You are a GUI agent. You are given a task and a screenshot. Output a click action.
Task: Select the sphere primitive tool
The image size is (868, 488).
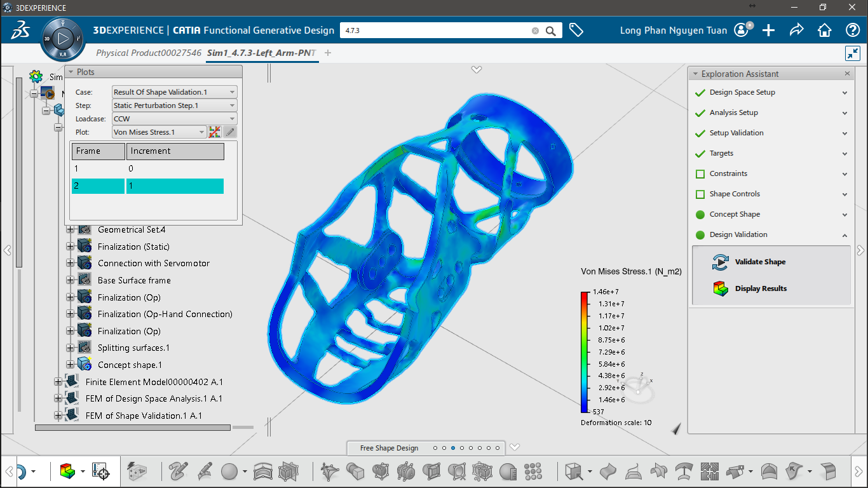pyautogui.click(x=229, y=471)
